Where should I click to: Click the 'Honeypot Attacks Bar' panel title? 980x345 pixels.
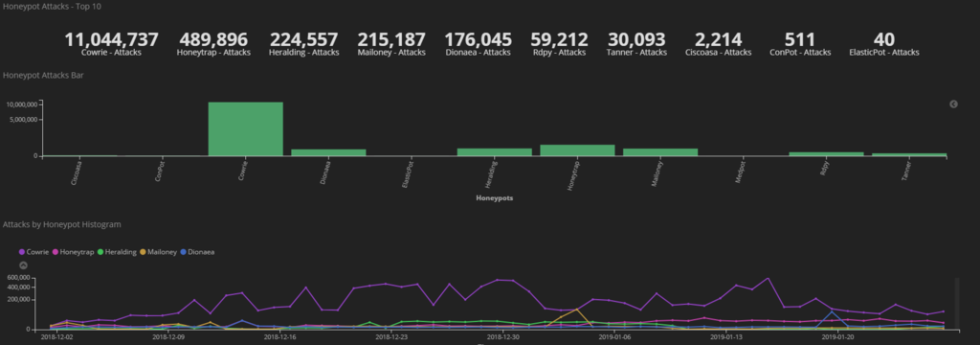pos(43,75)
